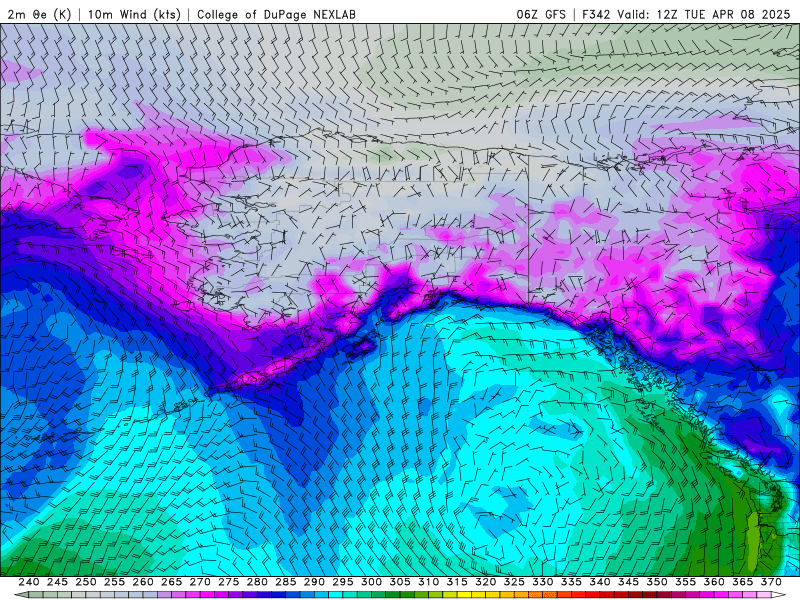Click the 240 value on the color scale

pos(29,582)
